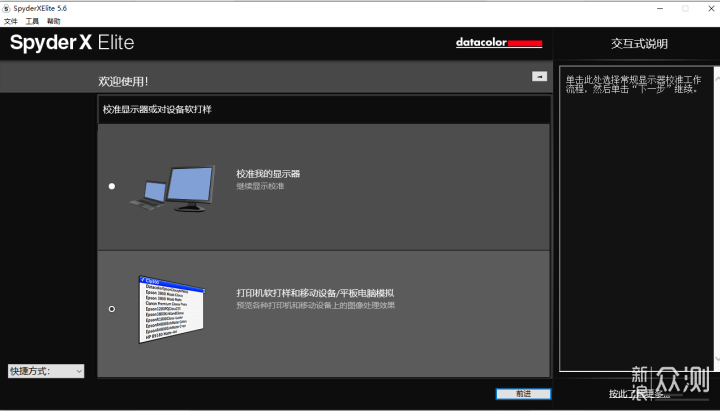Click the 校准显示器或对设备软打样 header
This screenshot has width=720, height=411.
[157, 110]
